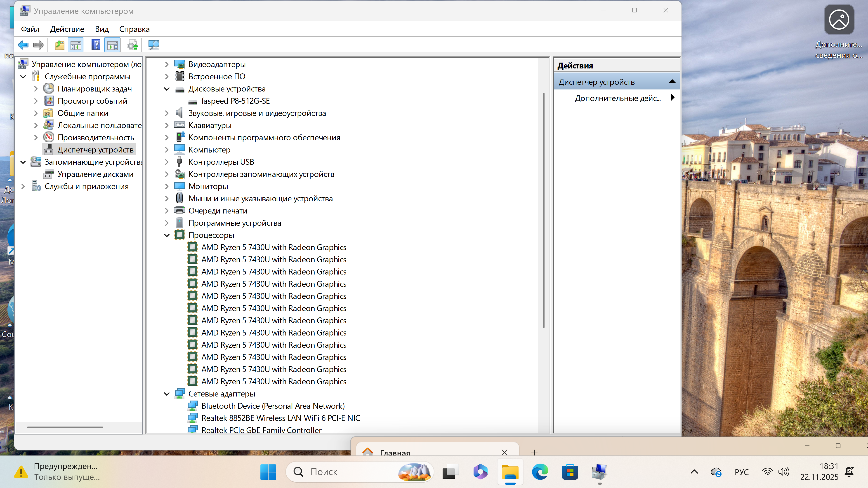
Task: Collapse the Диспетчер устройств actions section
Action: (x=672, y=82)
